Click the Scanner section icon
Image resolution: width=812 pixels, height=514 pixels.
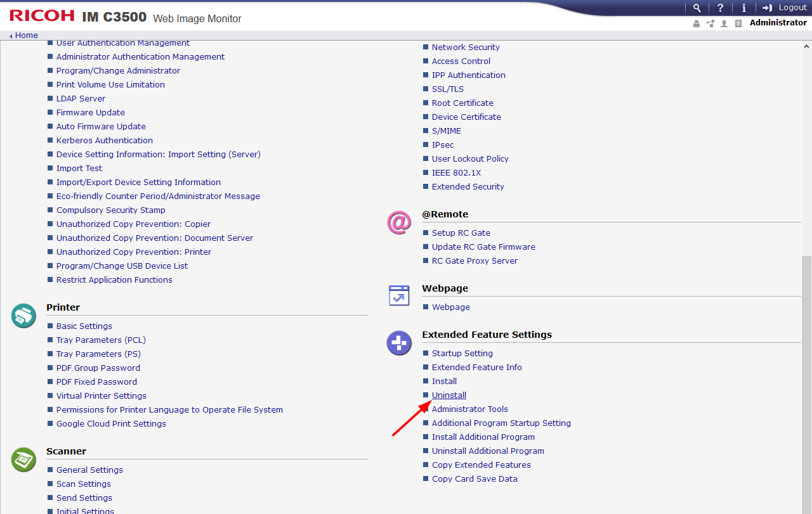pyautogui.click(x=23, y=459)
